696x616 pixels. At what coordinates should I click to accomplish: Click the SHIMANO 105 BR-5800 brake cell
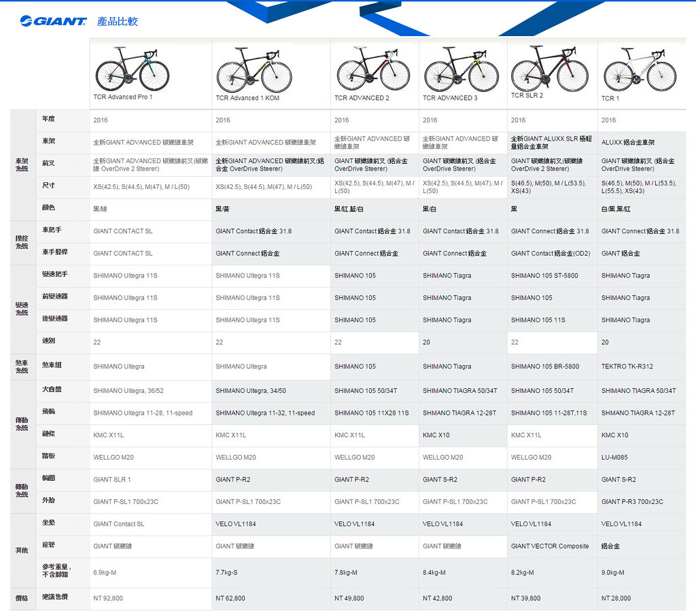[552, 366]
